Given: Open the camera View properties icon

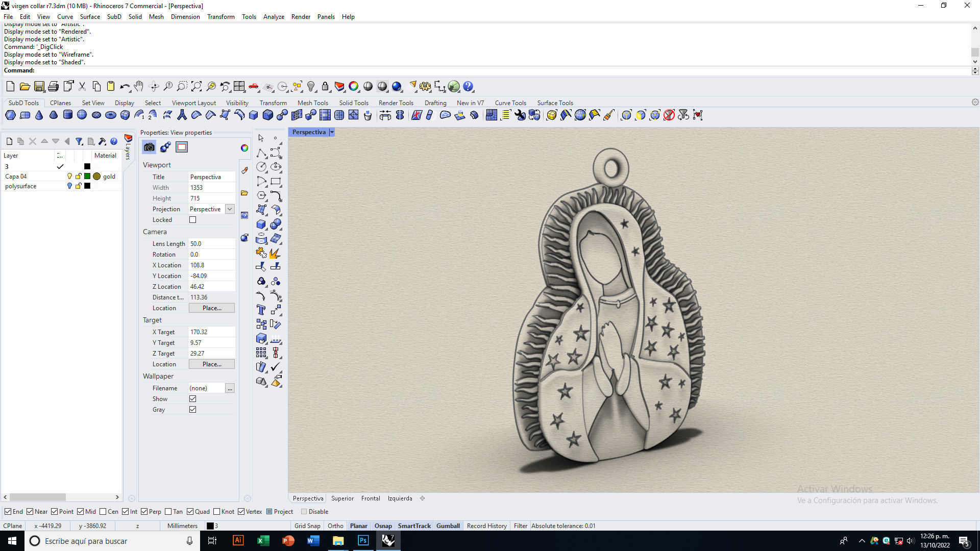Looking at the screenshot, I should click(149, 147).
